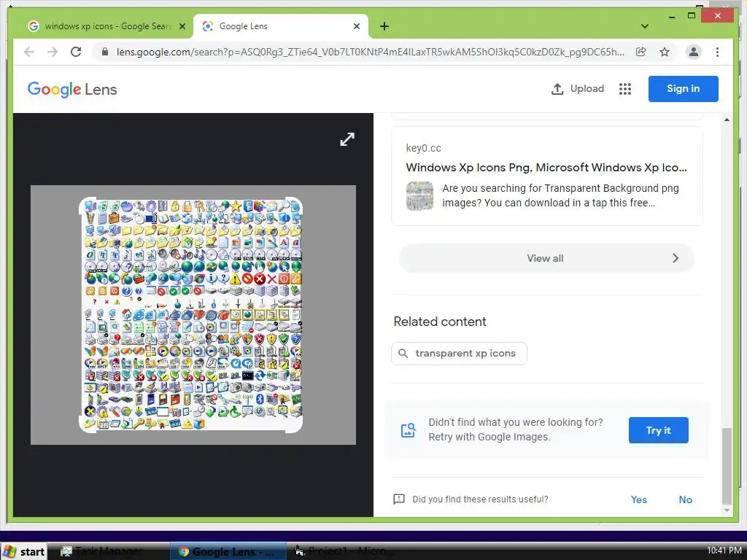This screenshot has height=560, width=747.
Task: View site info via lock icon
Action: point(105,52)
